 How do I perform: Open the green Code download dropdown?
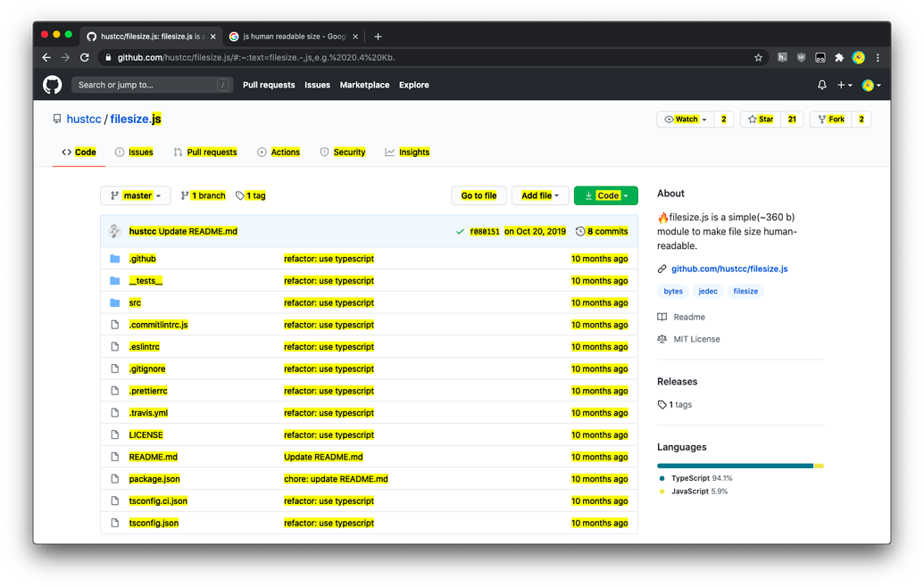tap(606, 195)
